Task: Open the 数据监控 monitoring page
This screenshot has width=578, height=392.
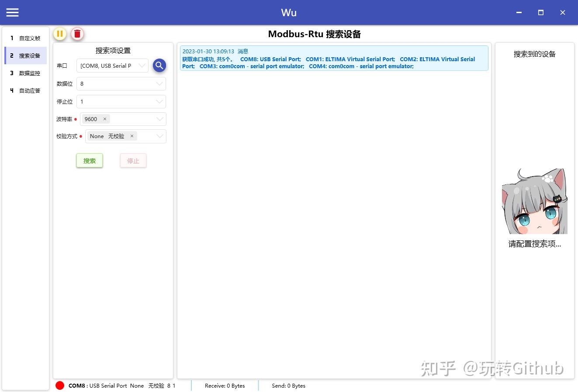Action: coord(25,73)
